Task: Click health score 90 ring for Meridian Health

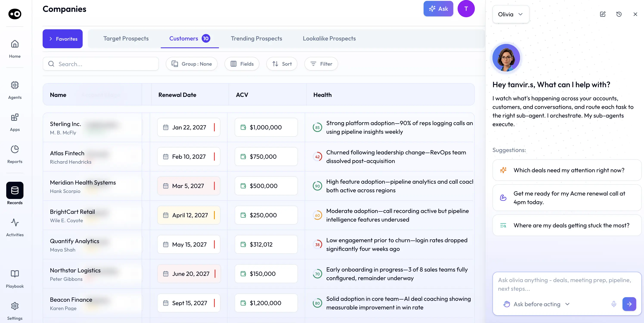Action: click(x=317, y=186)
